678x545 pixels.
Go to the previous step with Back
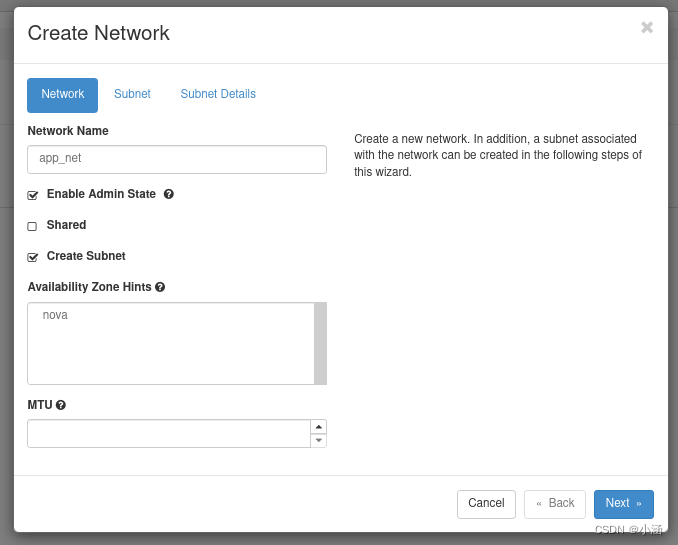click(x=555, y=504)
